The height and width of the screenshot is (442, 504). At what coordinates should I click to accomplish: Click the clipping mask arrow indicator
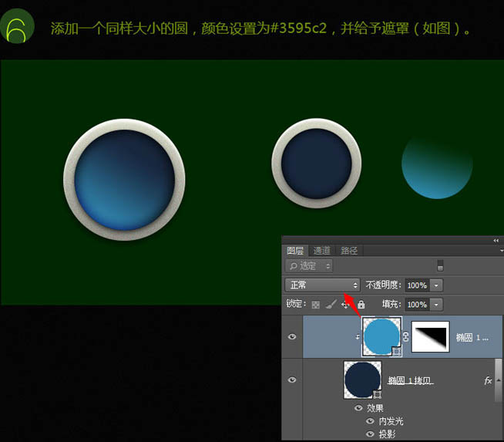pos(357,338)
